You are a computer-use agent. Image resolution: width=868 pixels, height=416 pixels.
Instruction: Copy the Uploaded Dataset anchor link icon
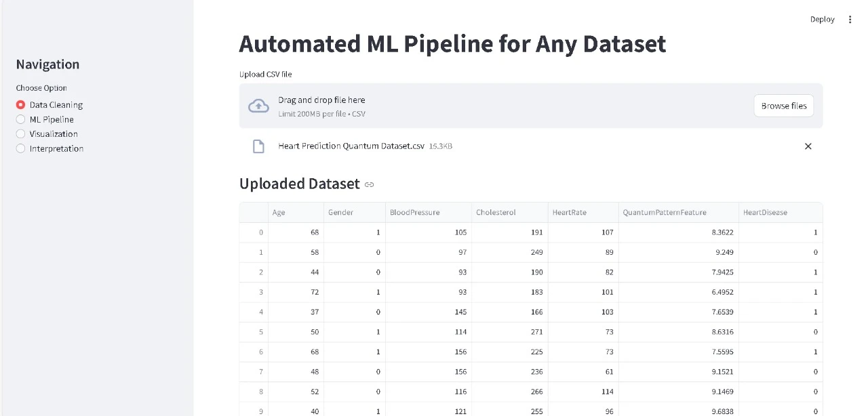tap(370, 184)
